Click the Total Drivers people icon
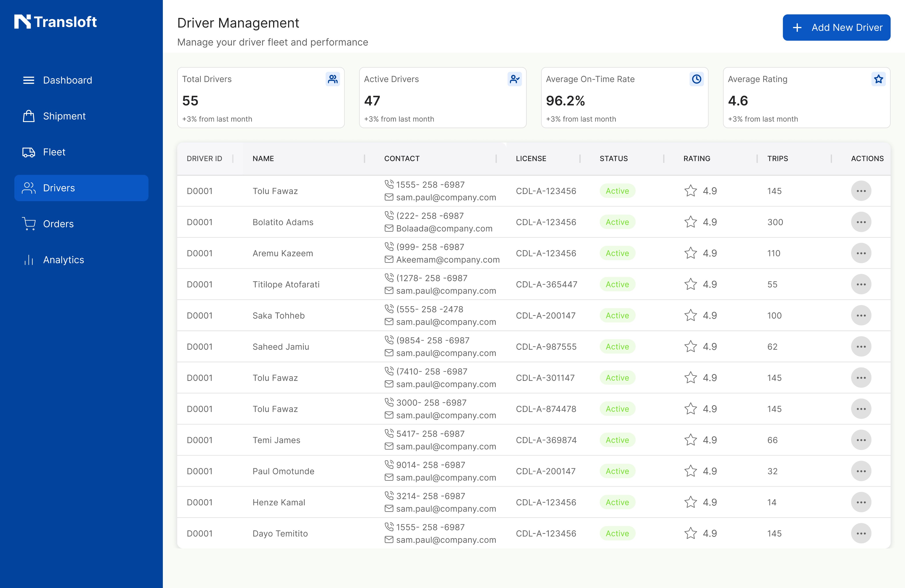Image resolution: width=905 pixels, height=588 pixels. pos(333,79)
